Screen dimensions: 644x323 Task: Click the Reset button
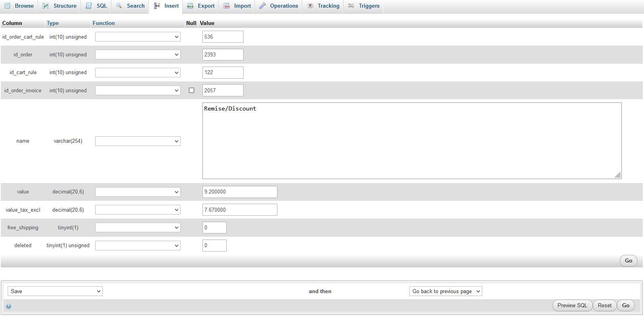pyautogui.click(x=604, y=305)
